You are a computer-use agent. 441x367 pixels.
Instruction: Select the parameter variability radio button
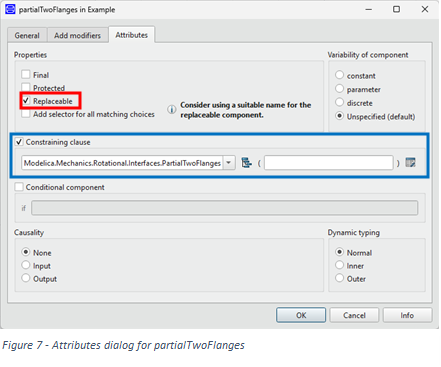coord(339,89)
